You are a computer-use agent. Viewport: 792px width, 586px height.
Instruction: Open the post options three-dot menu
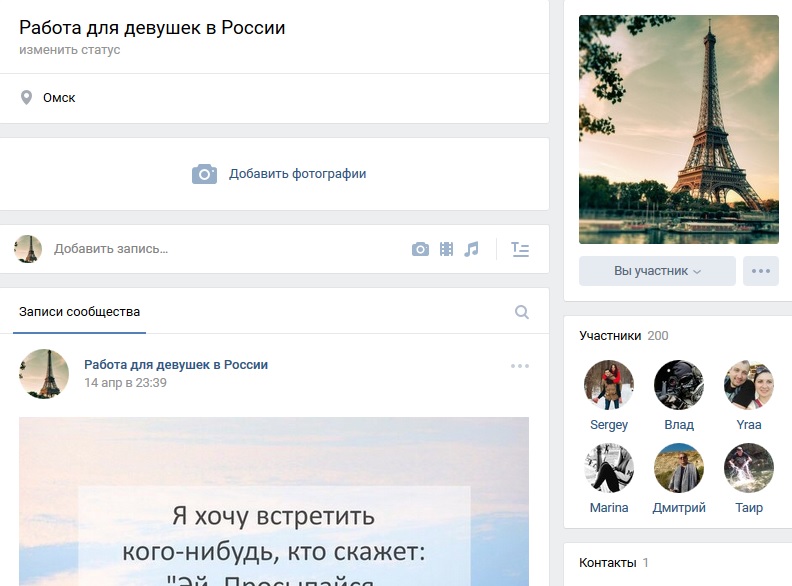pyautogui.click(x=520, y=366)
